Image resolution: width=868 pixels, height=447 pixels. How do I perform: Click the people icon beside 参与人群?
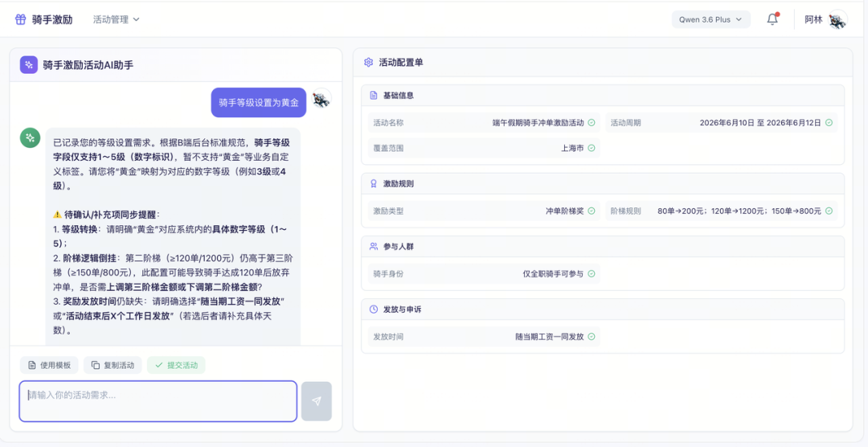pyautogui.click(x=373, y=247)
